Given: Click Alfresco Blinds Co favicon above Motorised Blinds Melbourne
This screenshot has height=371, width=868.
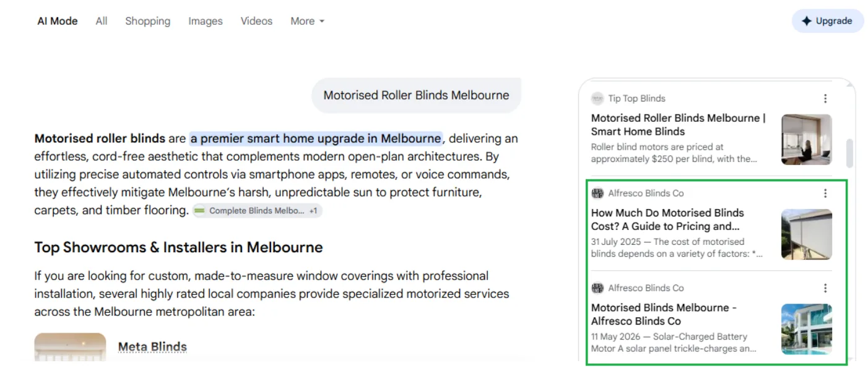Looking at the screenshot, I should (x=597, y=288).
